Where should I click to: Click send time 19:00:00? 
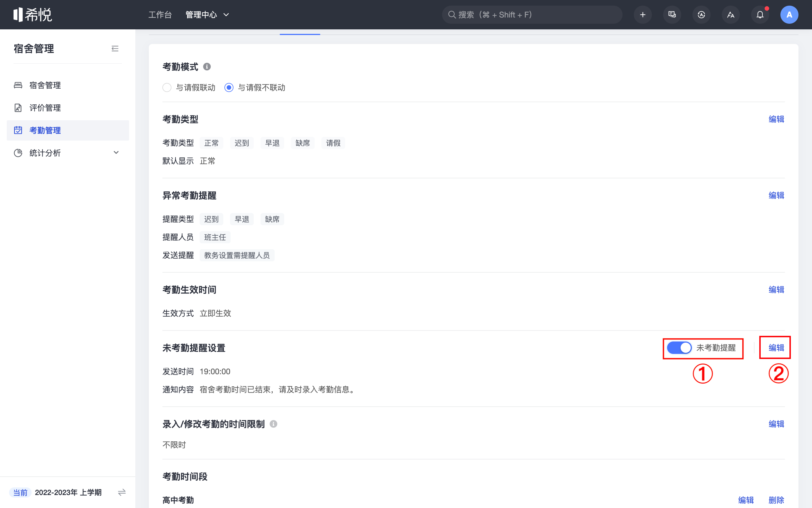[x=215, y=372]
